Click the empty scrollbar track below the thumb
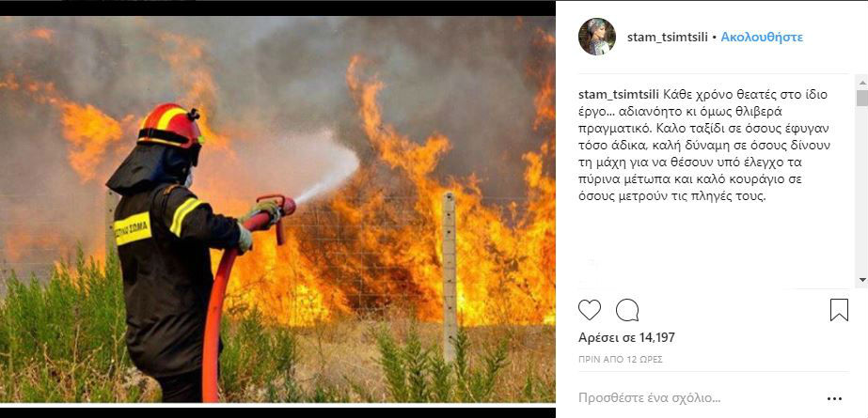The height and width of the screenshot is (418, 868). point(862,190)
